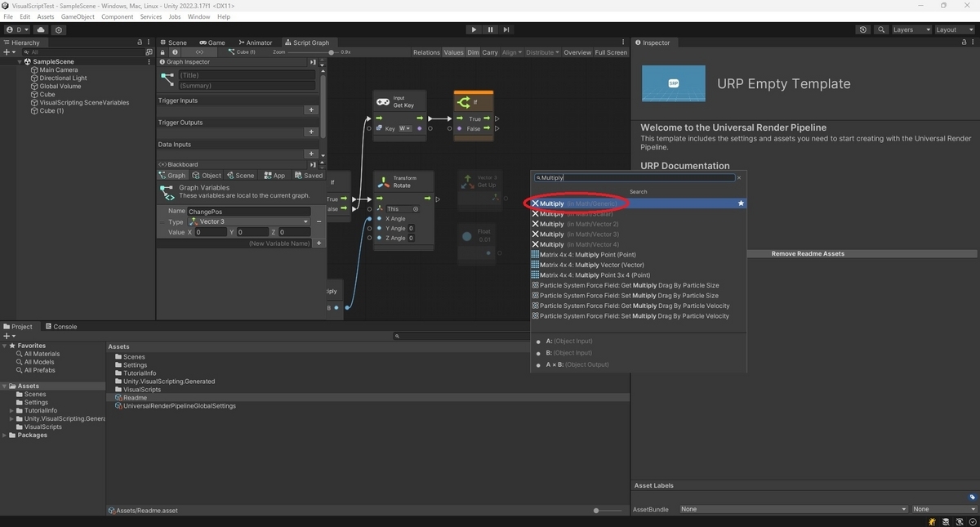Screen dimensions: 980x527
Task: Remove the ChangePos variable with minus button
Action: click(x=318, y=221)
